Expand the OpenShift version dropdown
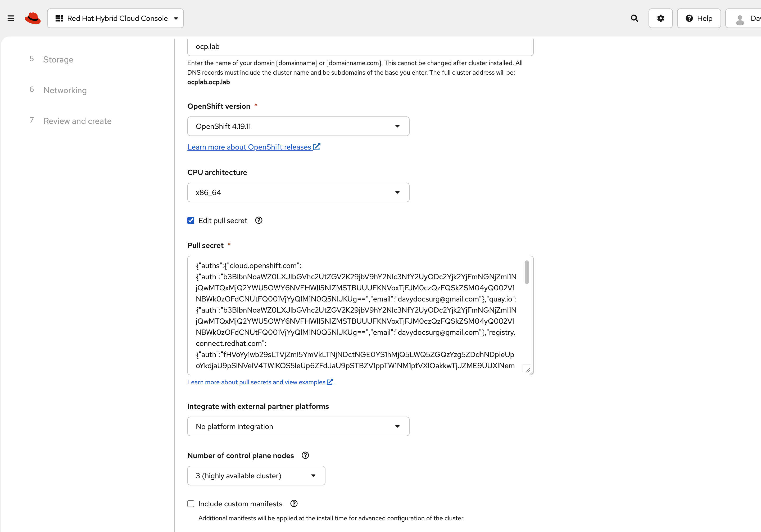761x532 pixels. [298, 126]
